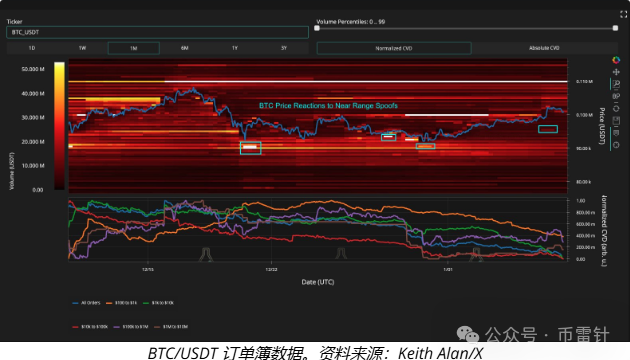Select the Box Zoom tool icon

click(x=616, y=84)
